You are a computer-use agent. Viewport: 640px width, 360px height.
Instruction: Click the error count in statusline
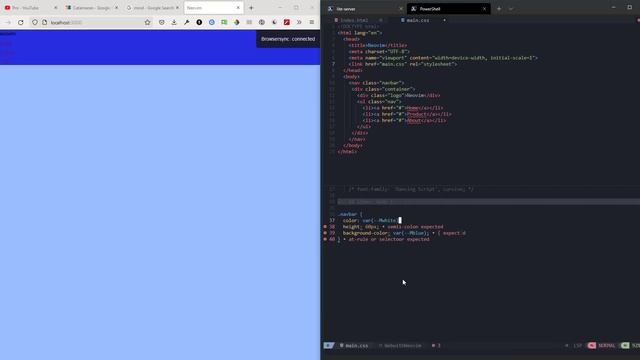[x=436, y=346]
